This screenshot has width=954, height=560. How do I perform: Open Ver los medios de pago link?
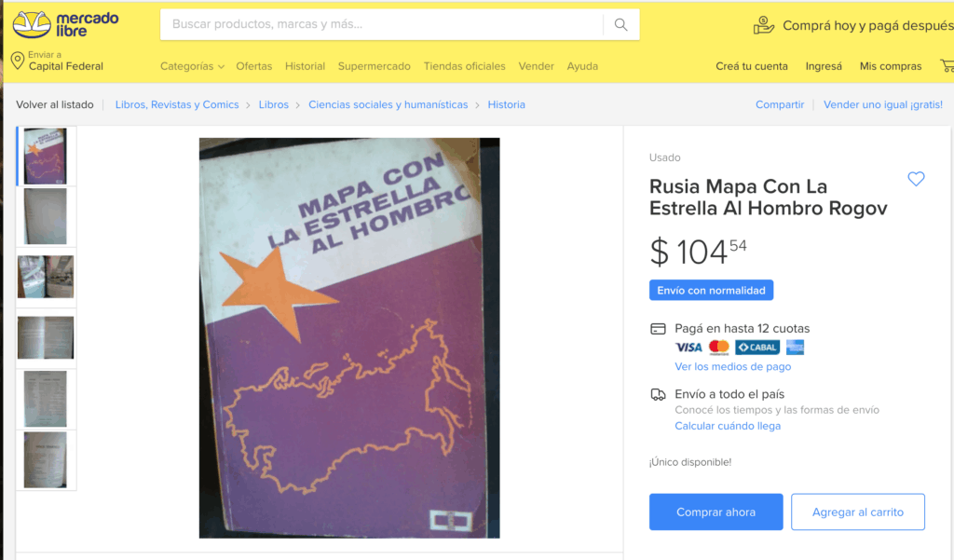(732, 366)
